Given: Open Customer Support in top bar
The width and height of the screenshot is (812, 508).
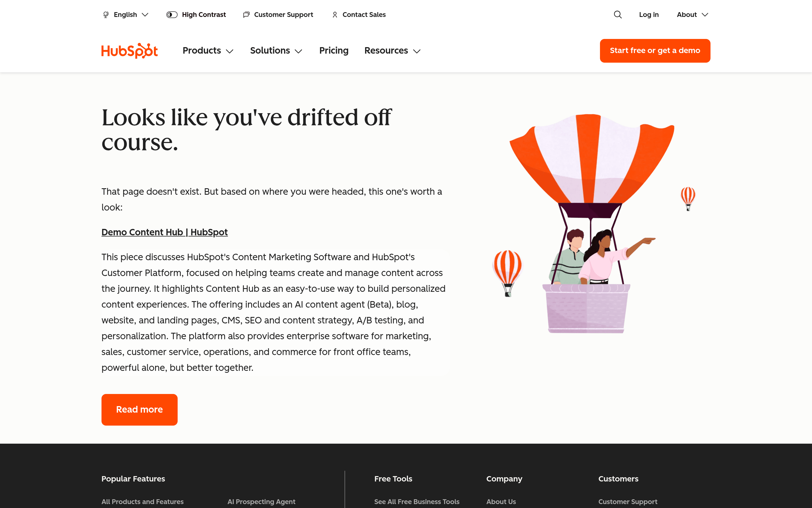Looking at the screenshot, I should tap(284, 14).
